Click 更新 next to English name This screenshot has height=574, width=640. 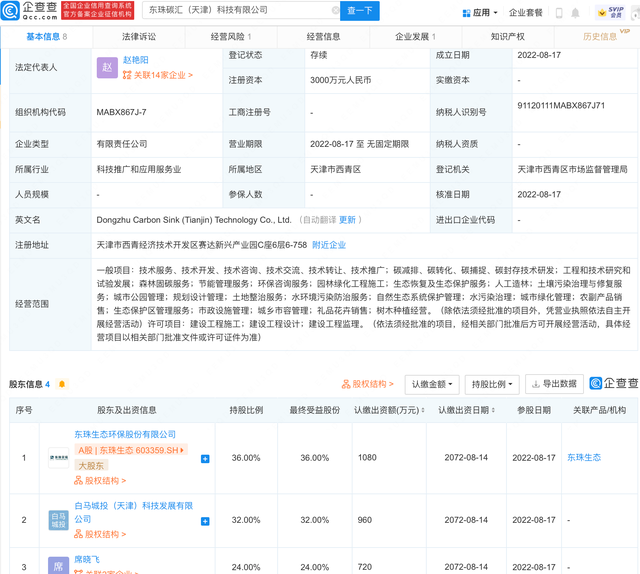pyautogui.click(x=347, y=220)
